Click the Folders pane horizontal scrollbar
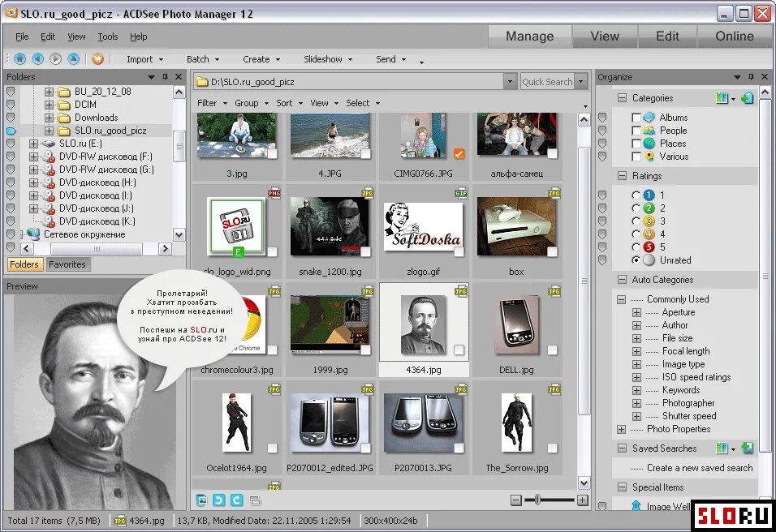776x532 pixels. (97, 249)
